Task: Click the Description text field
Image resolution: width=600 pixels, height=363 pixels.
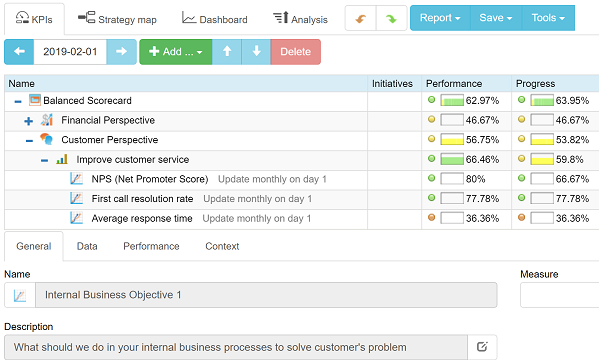Action: click(236, 347)
